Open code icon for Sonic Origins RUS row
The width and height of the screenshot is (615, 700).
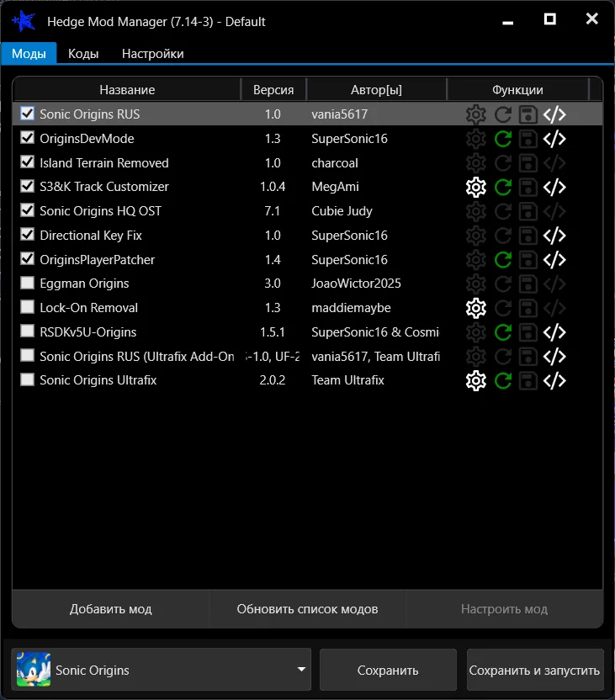pyautogui.click(x=554, y=114)
